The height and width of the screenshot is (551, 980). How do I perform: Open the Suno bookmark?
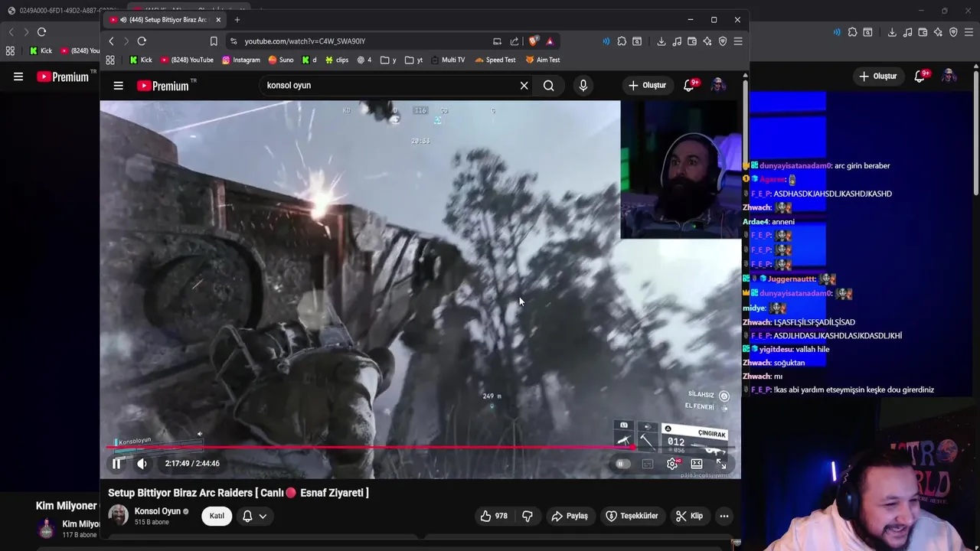click(x=280, y=60)
